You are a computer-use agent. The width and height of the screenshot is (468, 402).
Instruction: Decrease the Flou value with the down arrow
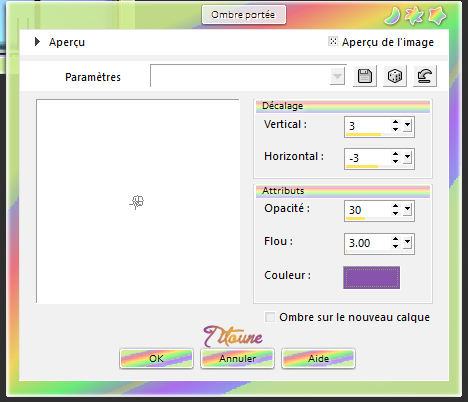point(395,246)
